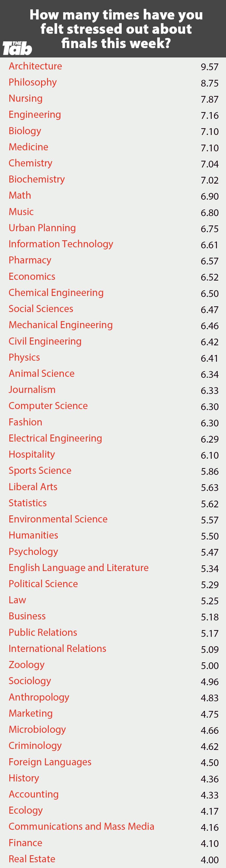Select the 5.00 value beside Zoology
Screen dimensions: 226x868
click(x=210, y=665)
